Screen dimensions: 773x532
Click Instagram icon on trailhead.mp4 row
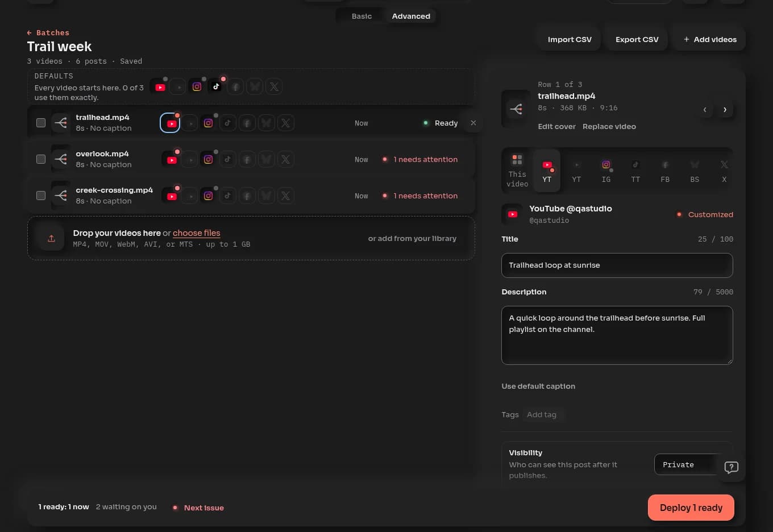coord(208,123)
